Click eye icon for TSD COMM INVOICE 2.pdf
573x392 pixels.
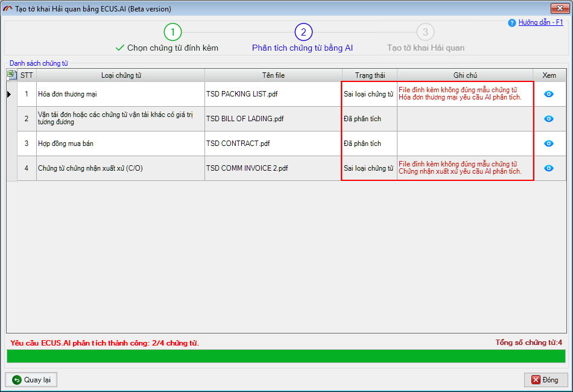coord(549,168)
